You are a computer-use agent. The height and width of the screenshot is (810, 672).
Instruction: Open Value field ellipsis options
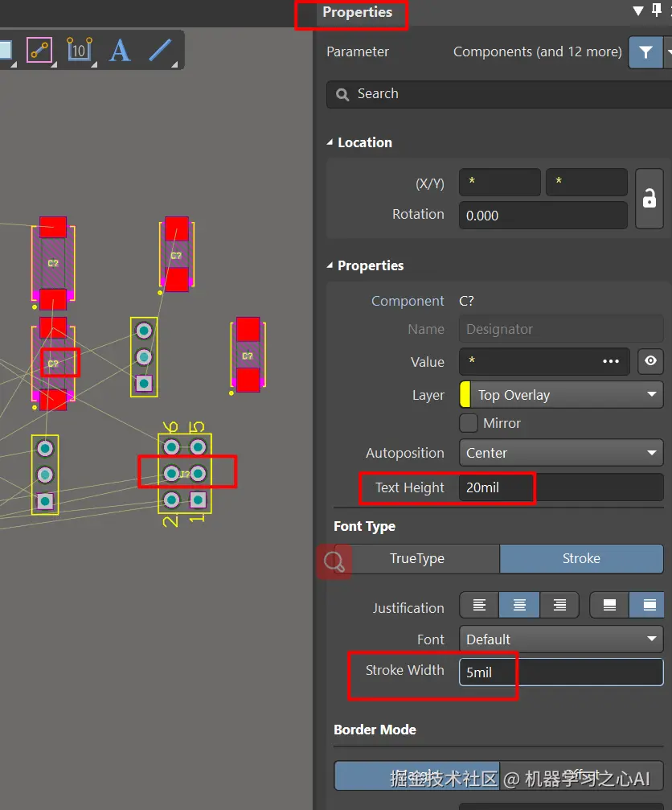pos(611,361)
